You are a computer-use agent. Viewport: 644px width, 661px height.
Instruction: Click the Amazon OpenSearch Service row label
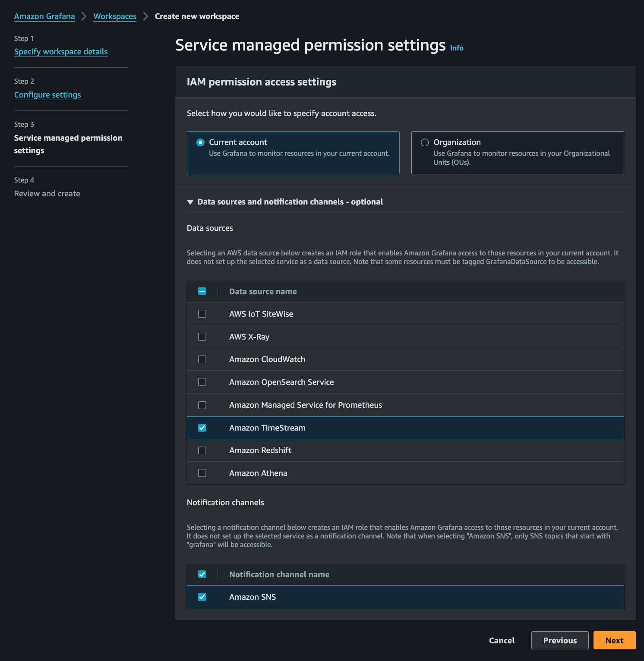pos(281,382)
